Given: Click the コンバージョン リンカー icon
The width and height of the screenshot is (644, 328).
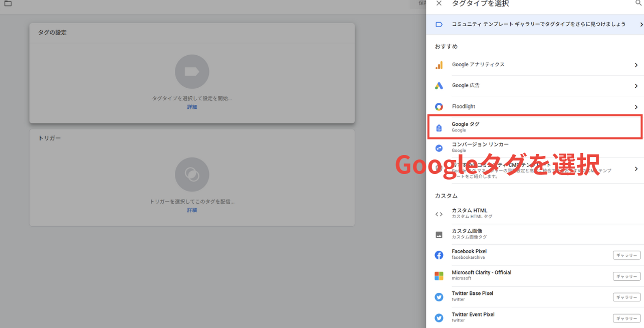Looking at the screenshot, I should (439, 148).
